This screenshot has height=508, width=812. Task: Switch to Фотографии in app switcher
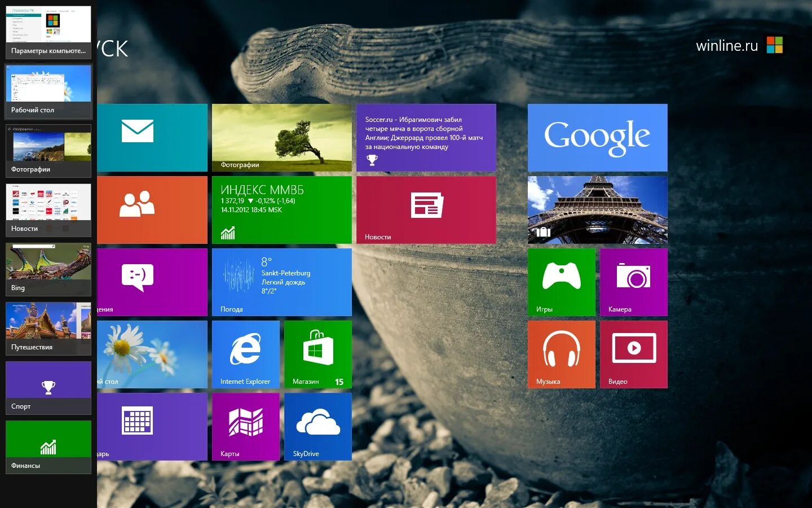coord(48,151)
